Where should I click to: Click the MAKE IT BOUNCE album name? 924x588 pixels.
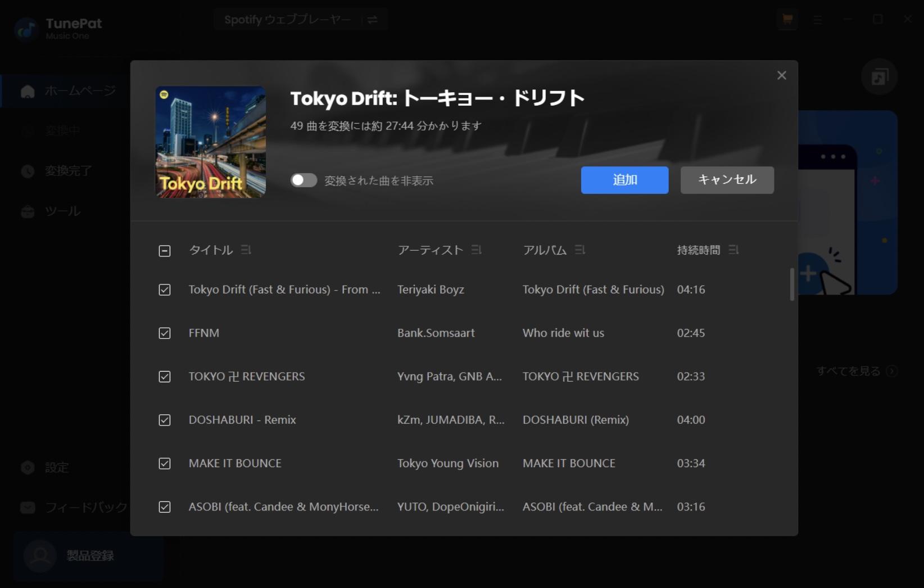569,463
